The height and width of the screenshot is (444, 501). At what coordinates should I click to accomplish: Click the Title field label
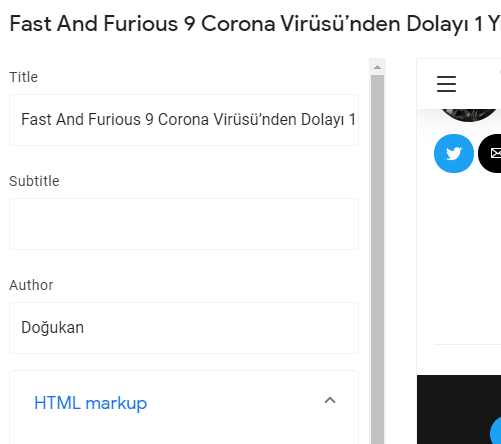(23, 77)
